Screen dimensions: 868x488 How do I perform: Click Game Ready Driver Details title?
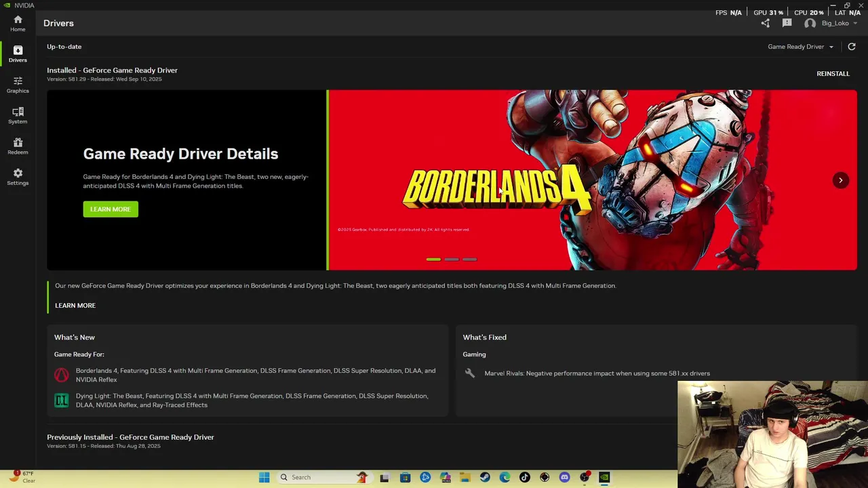(180, 154)
